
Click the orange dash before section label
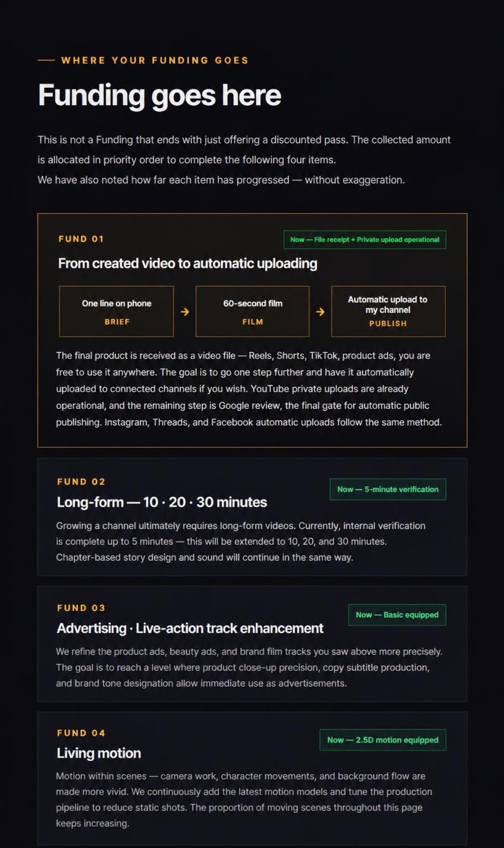click(x=46, y=60)
